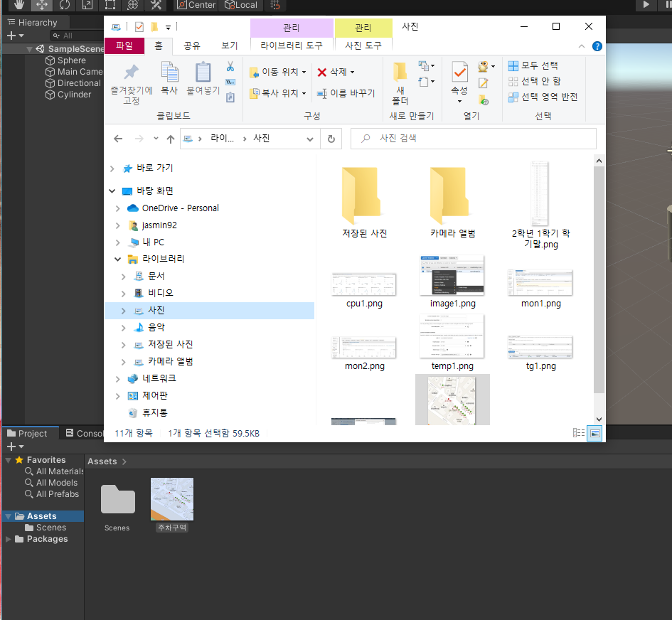Screen dimensions: 672x620
Task: Toggle the Local coordinate space button
Action: [x=240, y=6]
